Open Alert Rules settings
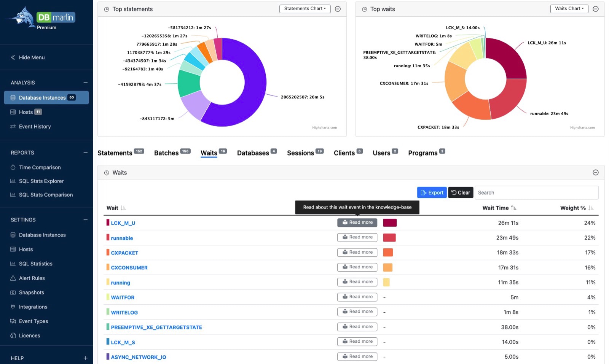 [27, 278]
